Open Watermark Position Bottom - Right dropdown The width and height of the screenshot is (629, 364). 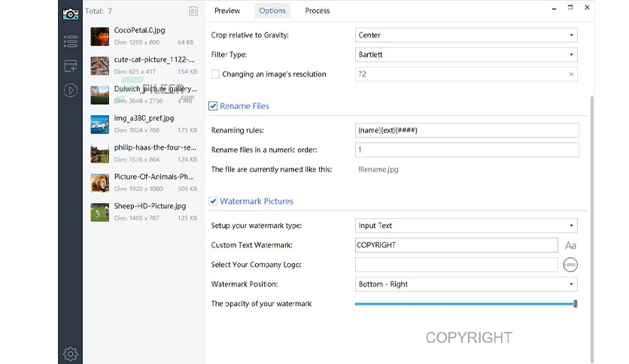pyautogui.click(x=466, y=284)
